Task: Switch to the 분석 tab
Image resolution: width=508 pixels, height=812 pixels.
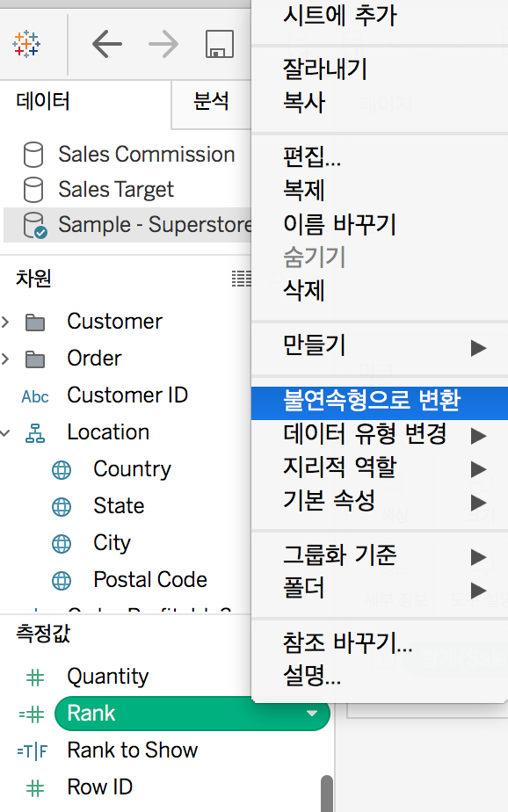Action: coord(211,101)
